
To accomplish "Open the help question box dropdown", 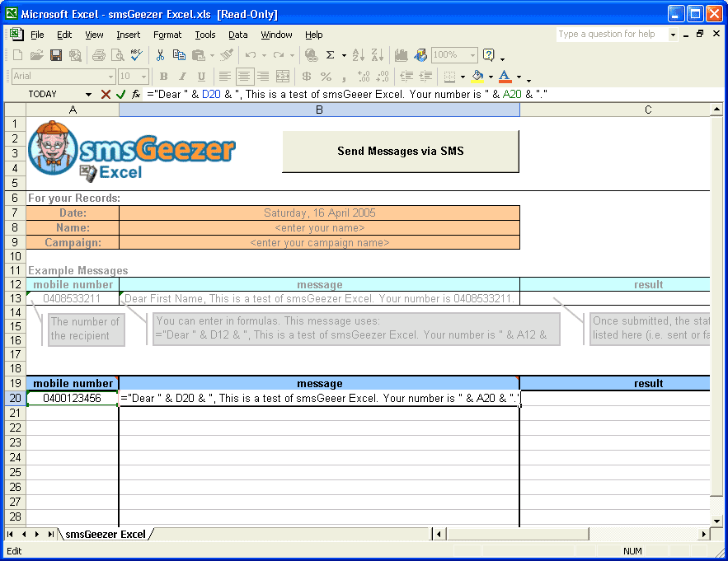I will 673,35.
